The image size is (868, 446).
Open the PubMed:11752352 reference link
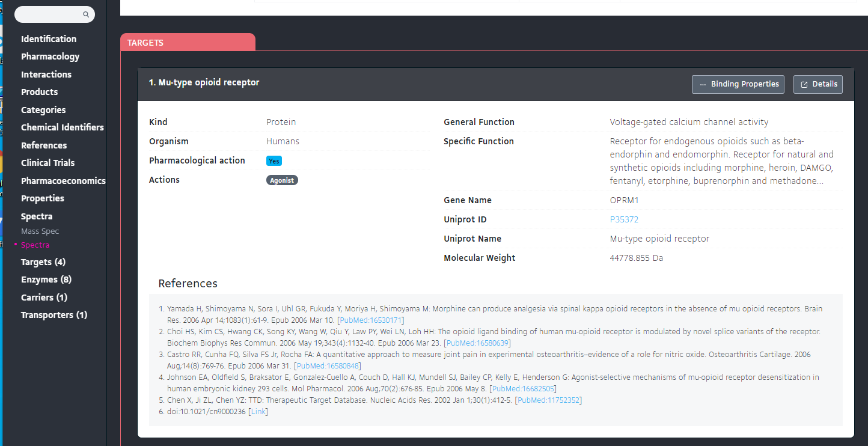pos(548,400)
